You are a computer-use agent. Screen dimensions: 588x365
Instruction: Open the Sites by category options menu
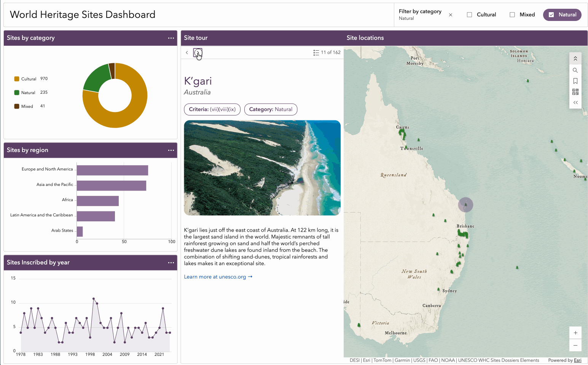(x=171, y=38)
